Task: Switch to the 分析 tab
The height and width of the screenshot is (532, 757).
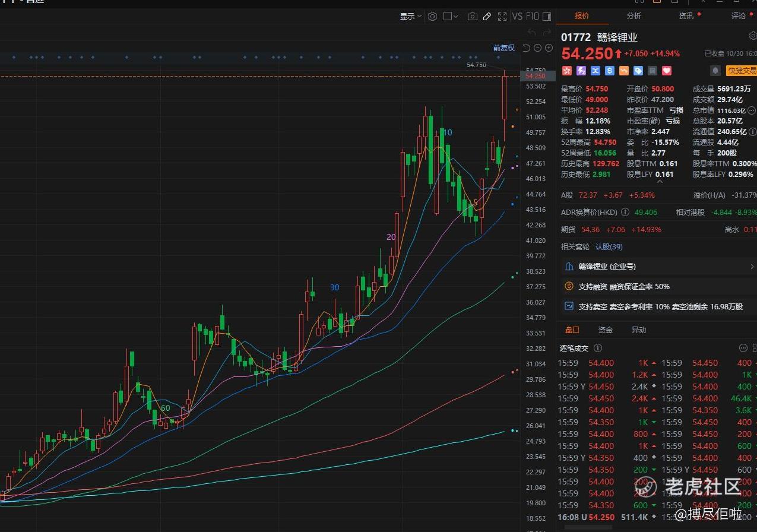Action: pos(634,16)
